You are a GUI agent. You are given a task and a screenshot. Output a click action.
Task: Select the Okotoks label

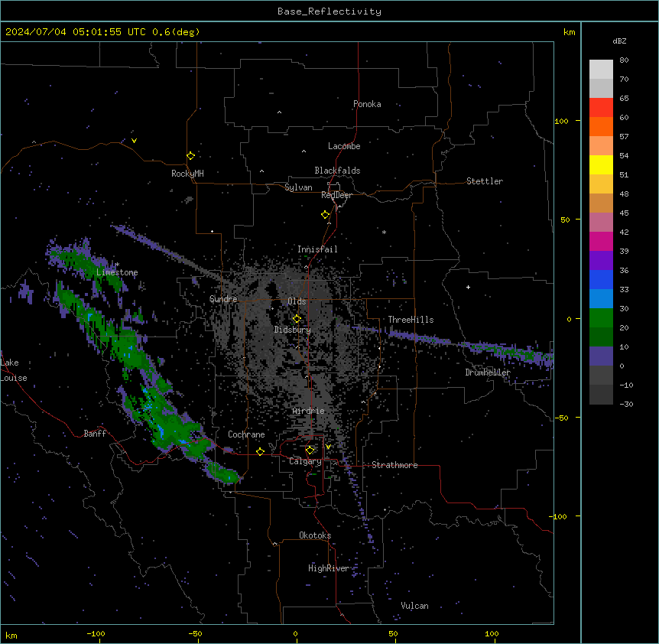coord(315,535)
